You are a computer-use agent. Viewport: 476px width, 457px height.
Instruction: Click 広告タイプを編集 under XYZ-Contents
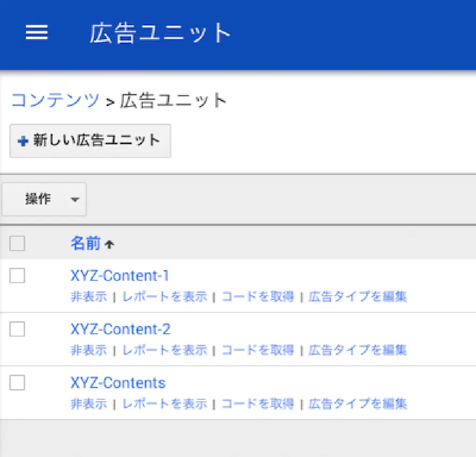[357, 404]
